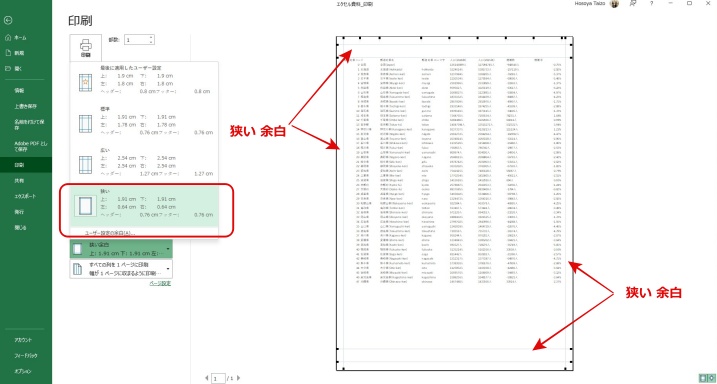Viewport: 717px width, 384px height.
Task: Click the 広い margin page icon
Action: click(86, 165)
